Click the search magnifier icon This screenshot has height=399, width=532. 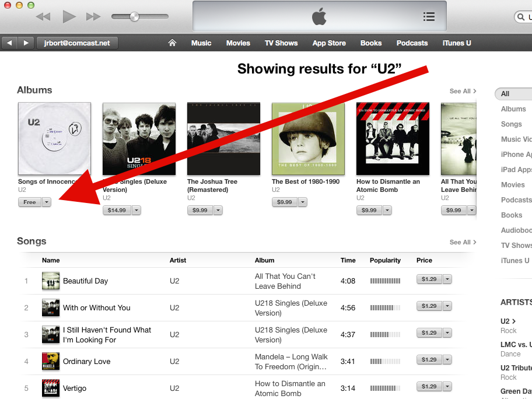click(521, 16)
